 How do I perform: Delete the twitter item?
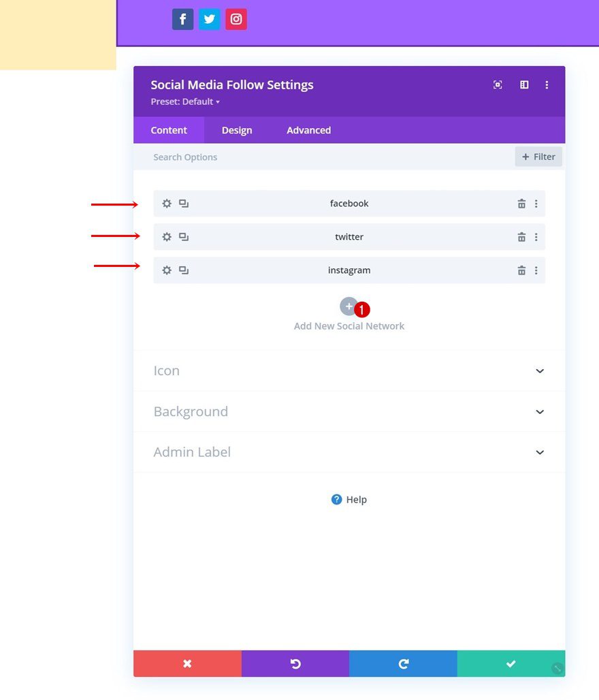(x=521, y=236)
